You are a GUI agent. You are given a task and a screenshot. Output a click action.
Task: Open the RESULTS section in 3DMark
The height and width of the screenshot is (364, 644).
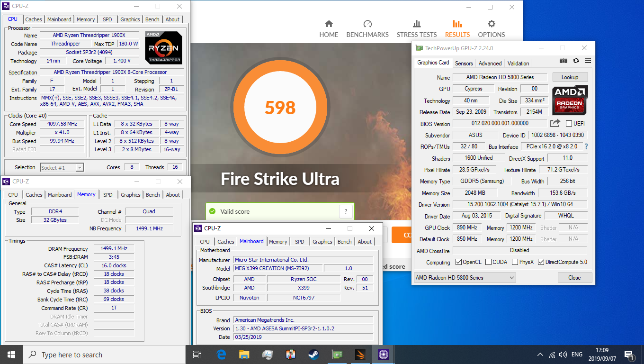[457, 29]
